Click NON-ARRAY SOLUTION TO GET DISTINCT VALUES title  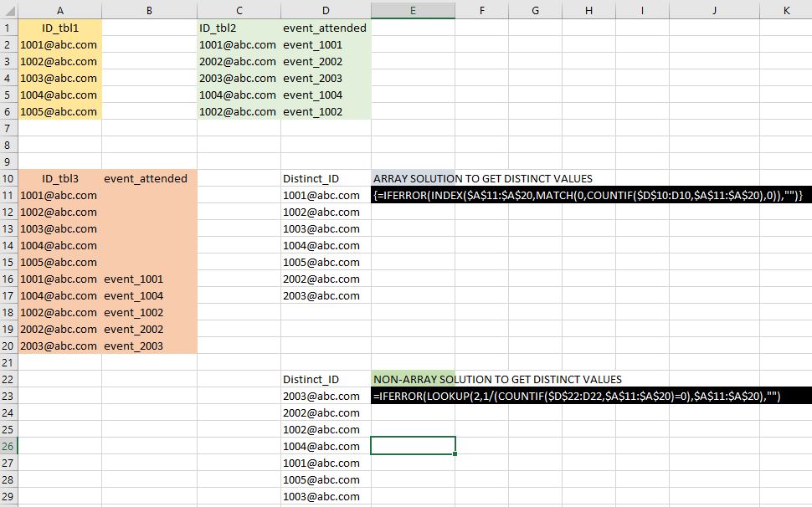click(x=497, y=379)
